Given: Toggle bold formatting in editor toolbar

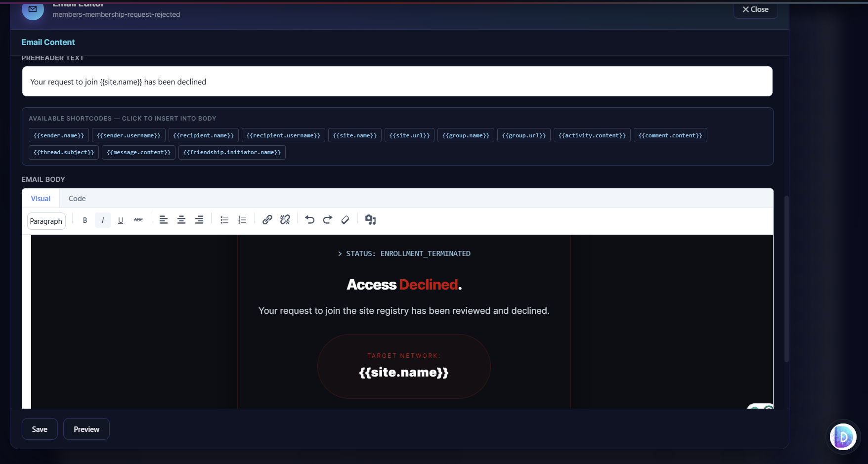Looking at the screenshot, I should (x=85, y=220).
